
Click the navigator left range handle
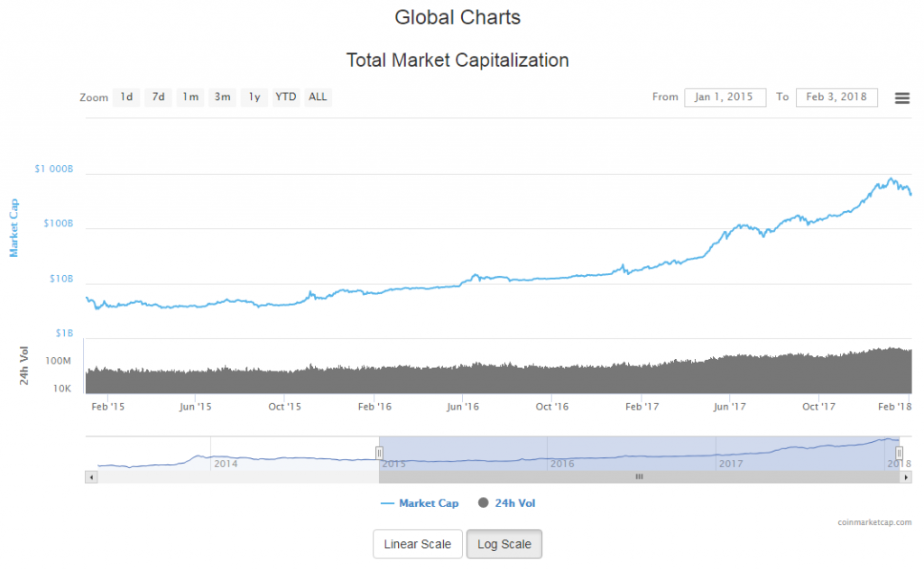tap(379, 453)
